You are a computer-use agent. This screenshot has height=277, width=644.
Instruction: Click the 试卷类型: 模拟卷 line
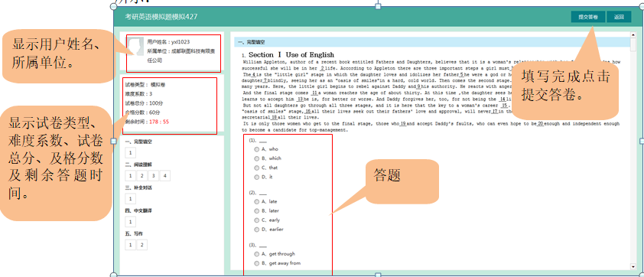tap(145, 85)
